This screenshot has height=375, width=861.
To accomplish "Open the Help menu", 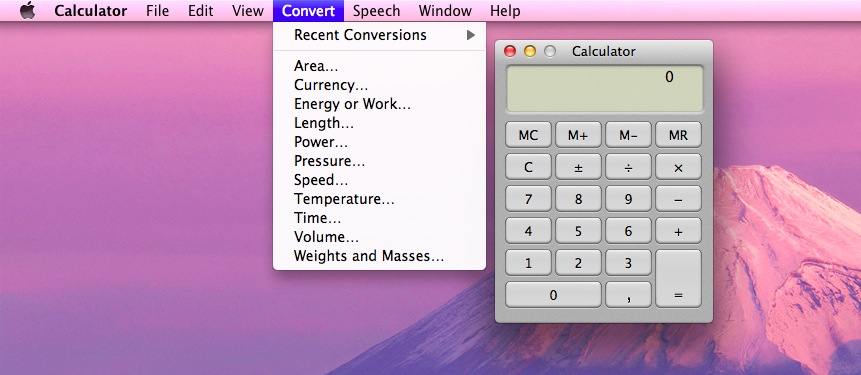I will 505,11.
